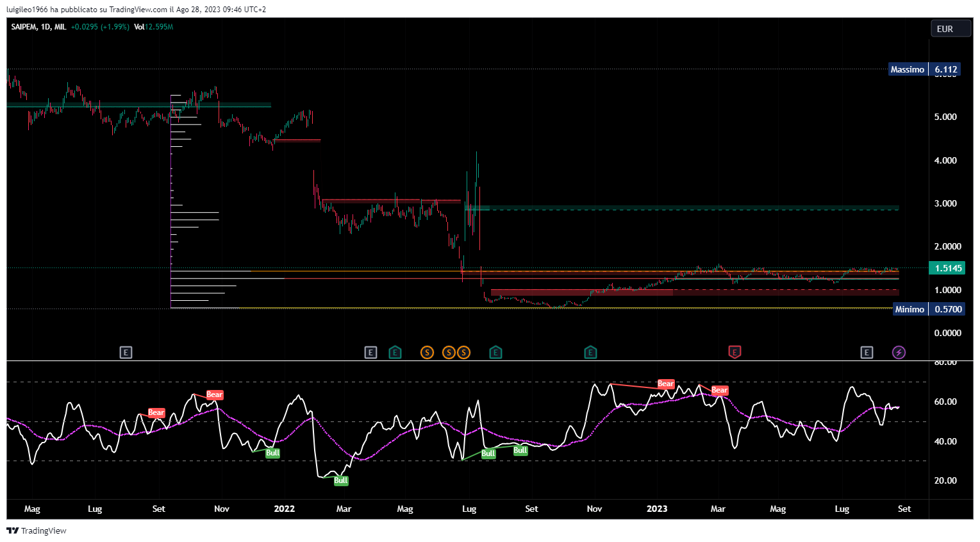Click the TradingView logo at bottom left
The width and height of the screenshot is (980, 542).
coord(37,530)
